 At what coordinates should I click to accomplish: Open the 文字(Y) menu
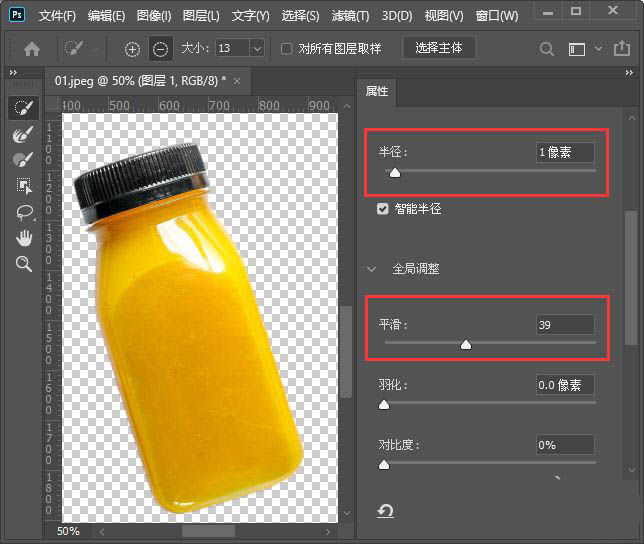pyautogui.click(x=251, y=16)
